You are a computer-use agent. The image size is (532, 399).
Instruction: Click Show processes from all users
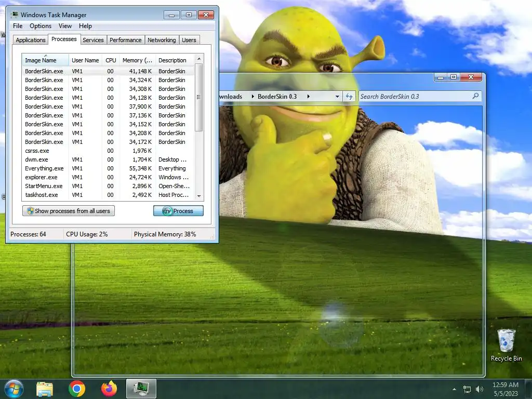[x=69, y=211]
